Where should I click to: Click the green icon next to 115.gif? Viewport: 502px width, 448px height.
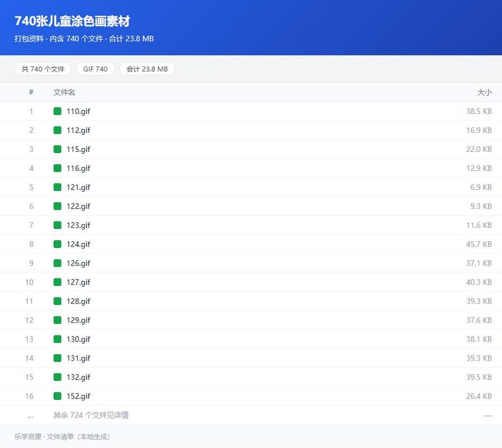[58, 149]
